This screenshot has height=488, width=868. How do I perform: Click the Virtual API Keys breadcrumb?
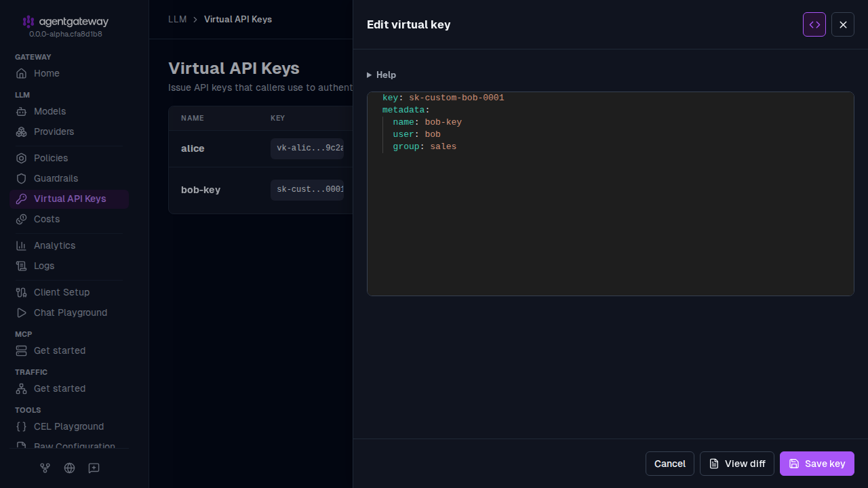pyautogui.click(x=238, y=19)
